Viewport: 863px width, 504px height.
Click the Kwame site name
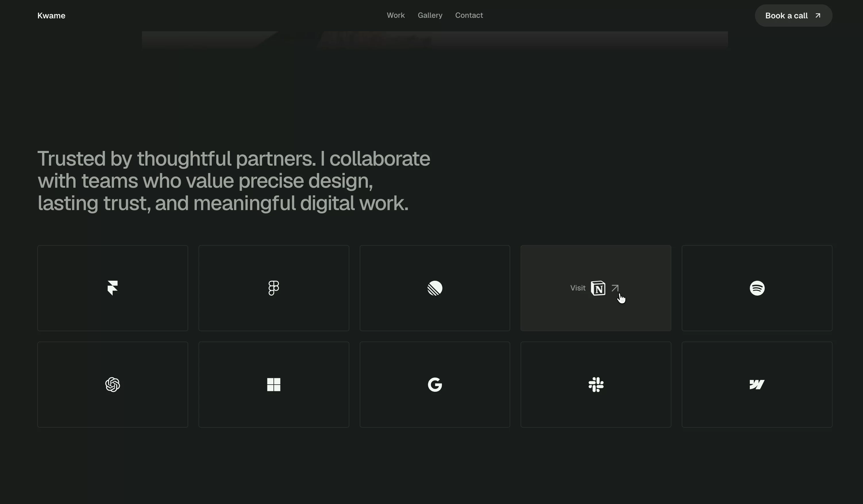[x=51, y=16]
